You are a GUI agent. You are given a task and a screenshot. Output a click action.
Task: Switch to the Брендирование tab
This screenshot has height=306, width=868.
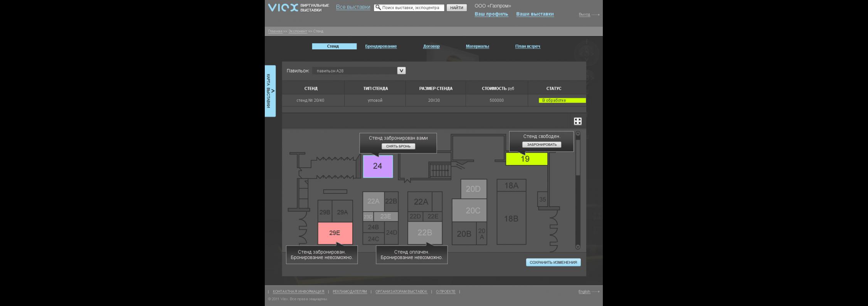point(381,46)
